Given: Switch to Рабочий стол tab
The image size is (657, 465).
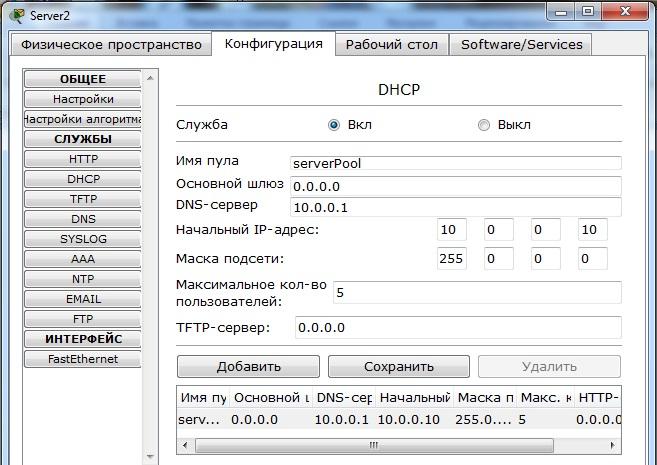Looking at the screenshot, I should 392,44.
